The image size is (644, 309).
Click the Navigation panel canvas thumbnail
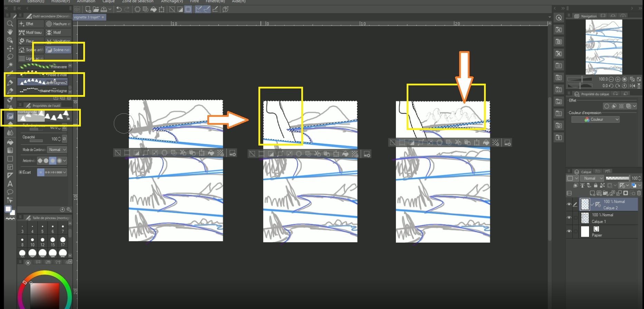tap(604, 47)
